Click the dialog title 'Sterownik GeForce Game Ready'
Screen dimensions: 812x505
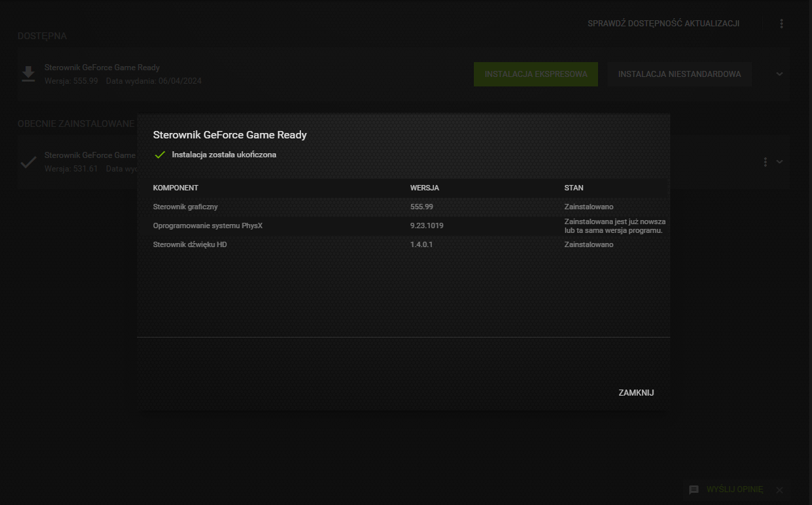230,135
